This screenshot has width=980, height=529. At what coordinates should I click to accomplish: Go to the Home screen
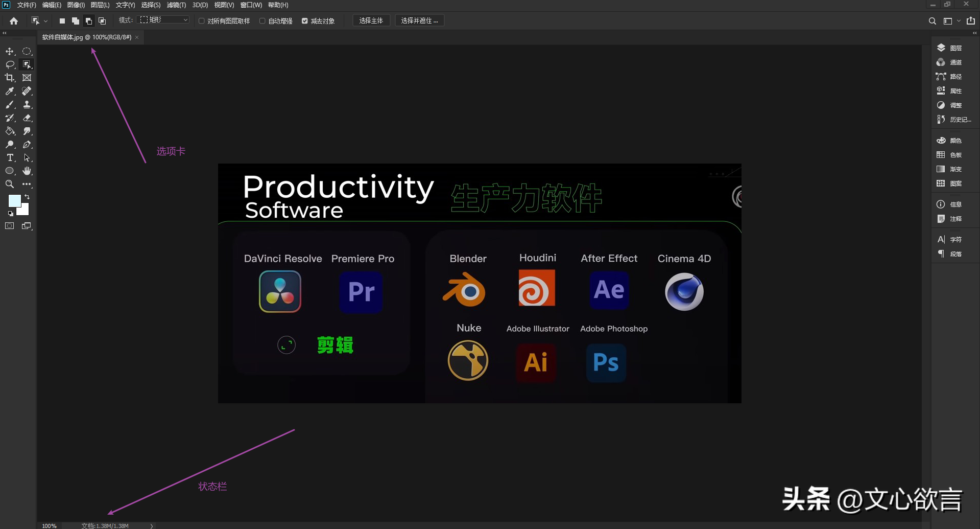pos(14,21)
